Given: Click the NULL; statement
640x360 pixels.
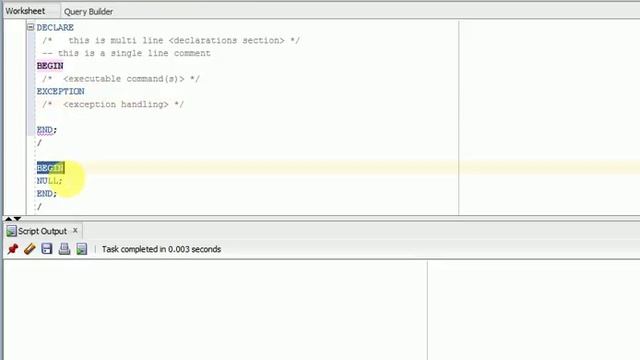Looking at the screenshot, I should pos(49,180).
